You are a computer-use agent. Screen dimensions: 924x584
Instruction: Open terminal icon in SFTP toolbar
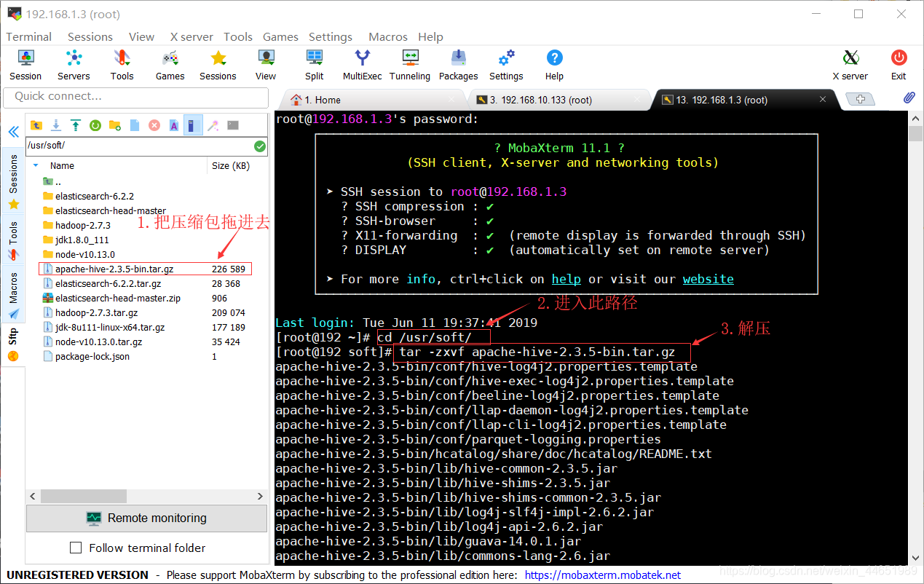(233, 125)
